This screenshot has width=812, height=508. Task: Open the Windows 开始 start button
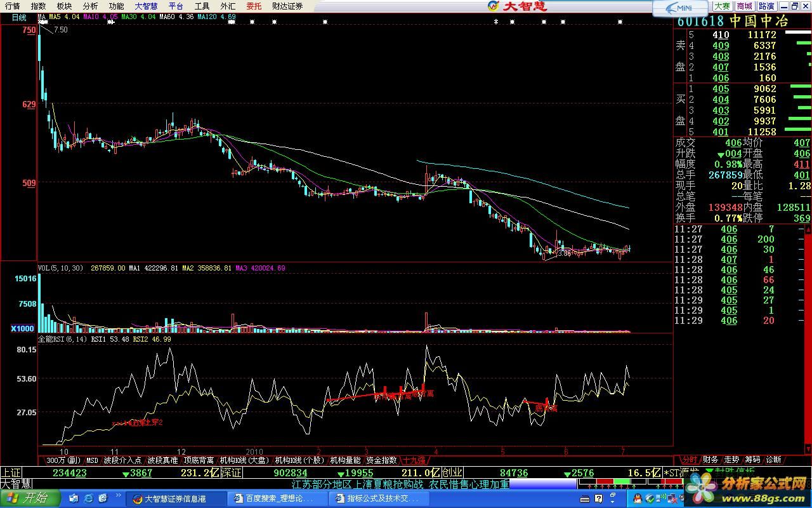29,498
